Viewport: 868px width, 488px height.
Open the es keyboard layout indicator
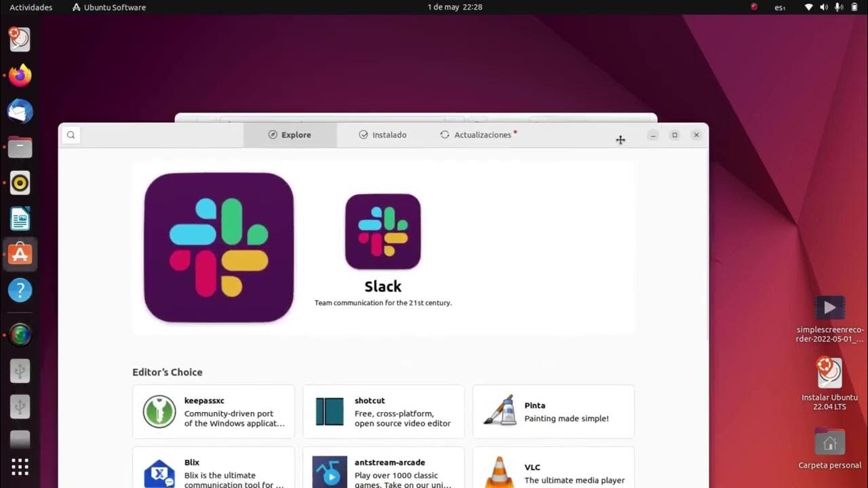point(780,7)
